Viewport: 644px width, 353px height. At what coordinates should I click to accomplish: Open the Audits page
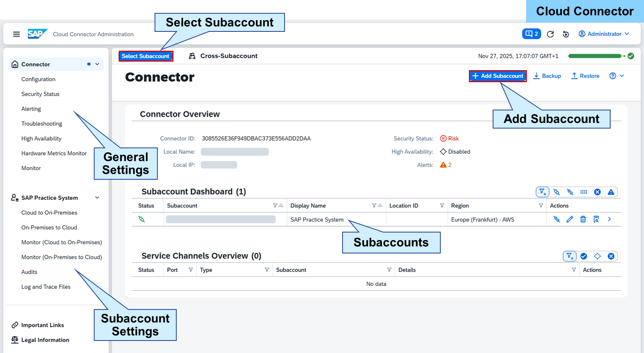[29, 272]
